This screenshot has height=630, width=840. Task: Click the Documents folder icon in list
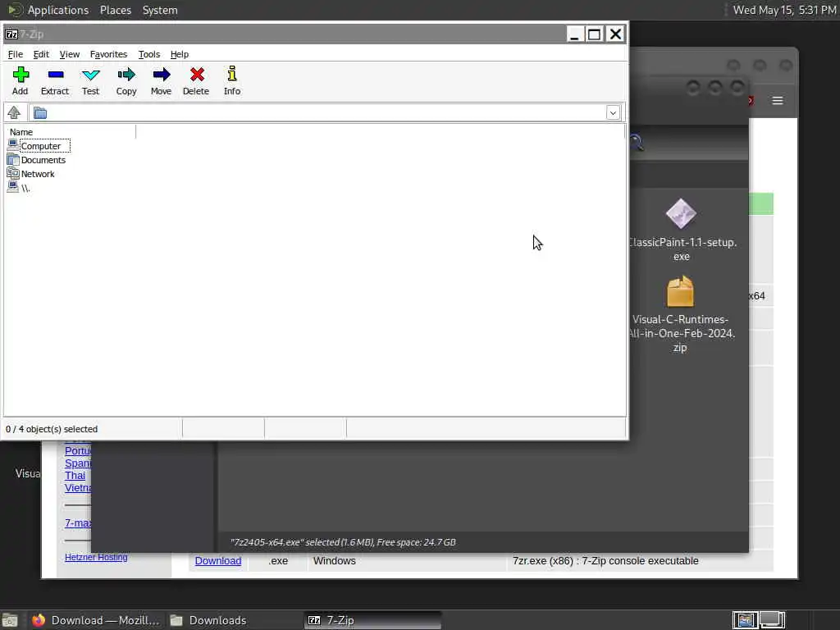13,159
